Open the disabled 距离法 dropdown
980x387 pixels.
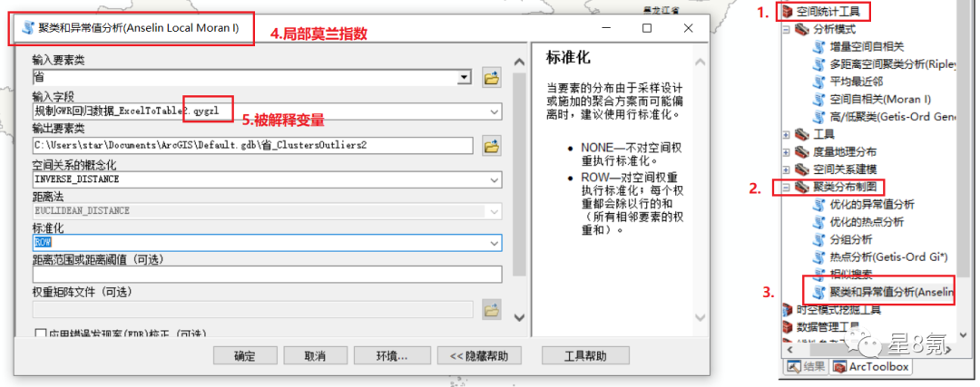click(x=495, y=211)
